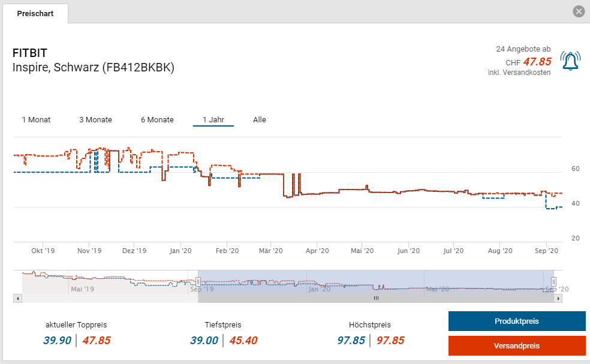The image size is (590, 364).
Task: Click the navigator's left scroll arrow
Action: click(17, 298)
